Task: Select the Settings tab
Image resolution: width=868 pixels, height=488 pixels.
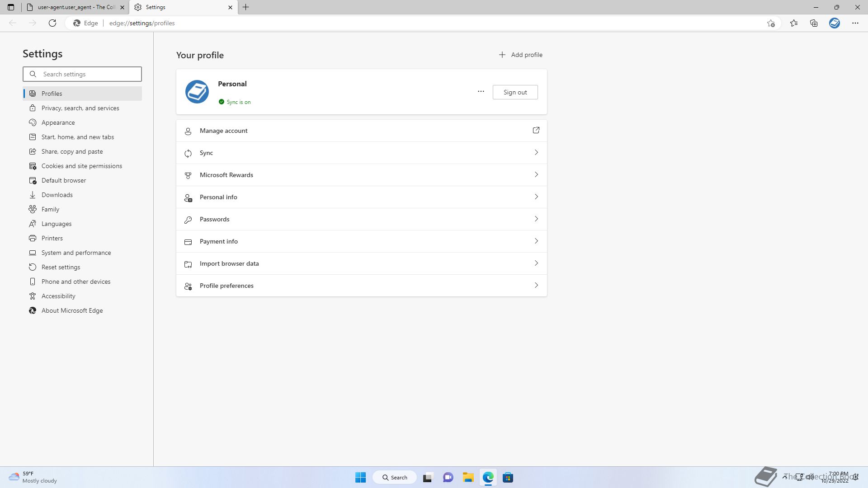Action: coord(184,7)
